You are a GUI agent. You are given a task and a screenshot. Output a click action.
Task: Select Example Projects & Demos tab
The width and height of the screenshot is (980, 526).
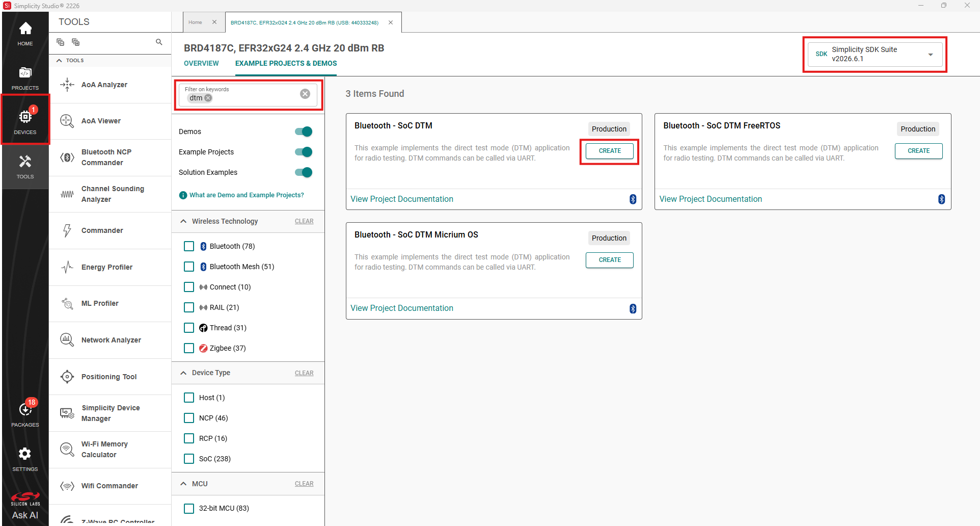click(286, 63)
